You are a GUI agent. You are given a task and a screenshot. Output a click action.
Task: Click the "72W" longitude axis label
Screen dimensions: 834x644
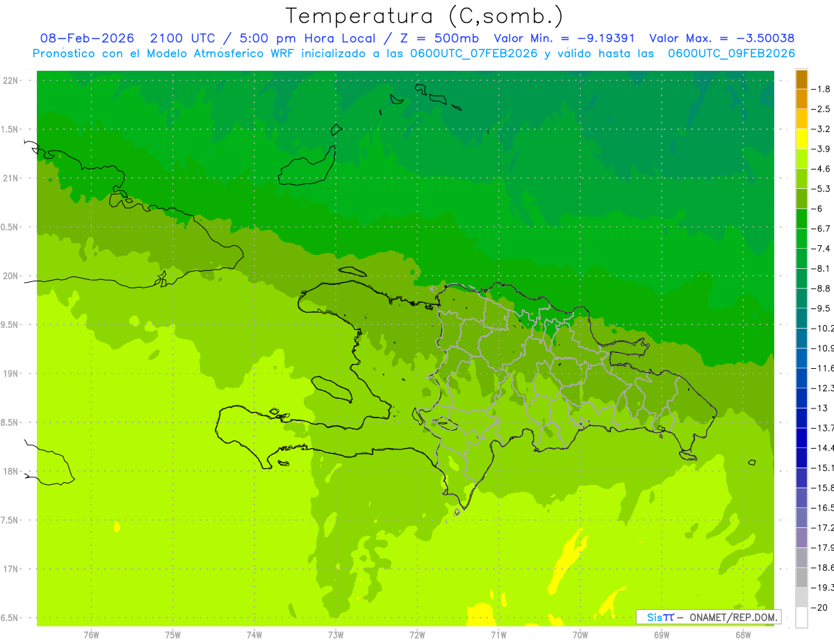pos(417,635)
